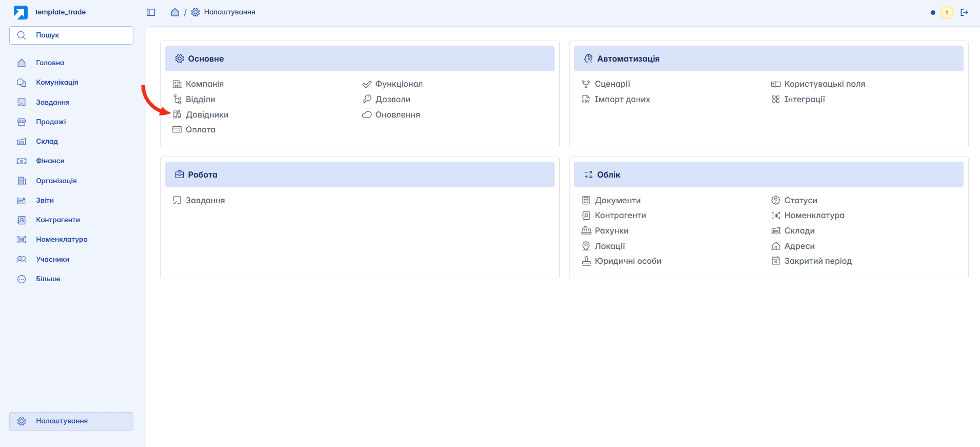Click the Фінанси money icon in sidebar
This screenshot has width=980, height=447.
[x=22, y=161]
